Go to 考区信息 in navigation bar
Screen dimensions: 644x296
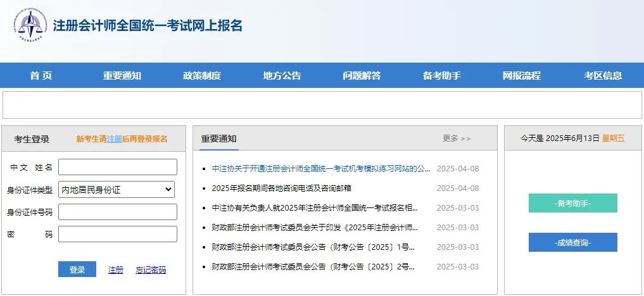pyautogui.click(x=603, y=76)
